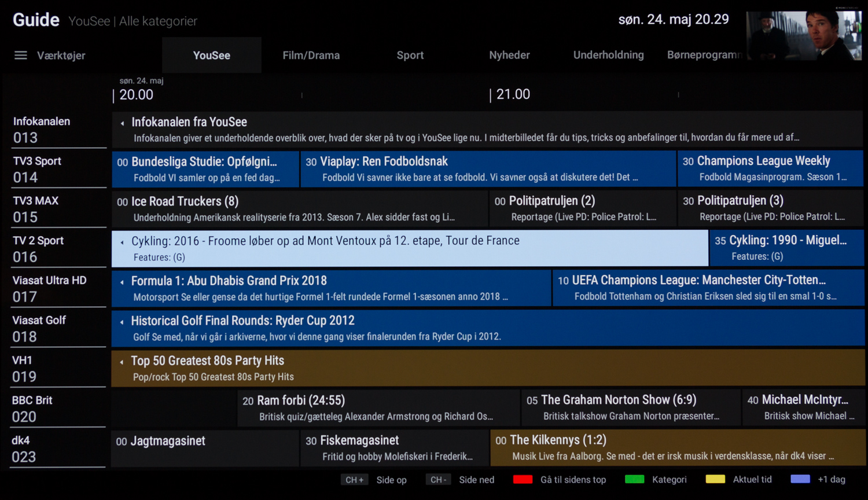The image size is (868, 500).
Task: Click the earlier-start arrow on Cykling 2016 row
Action: [122, 242]
